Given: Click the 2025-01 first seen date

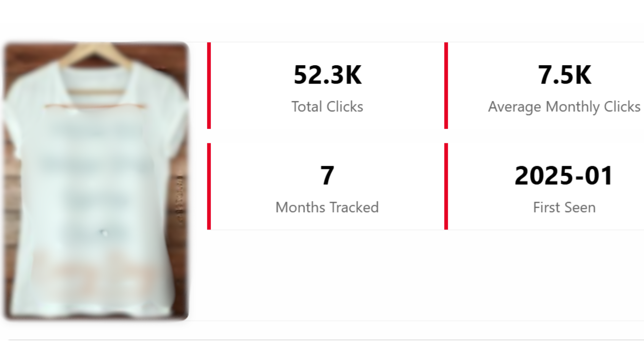Looking at the screenshot, I should [564, 175].
